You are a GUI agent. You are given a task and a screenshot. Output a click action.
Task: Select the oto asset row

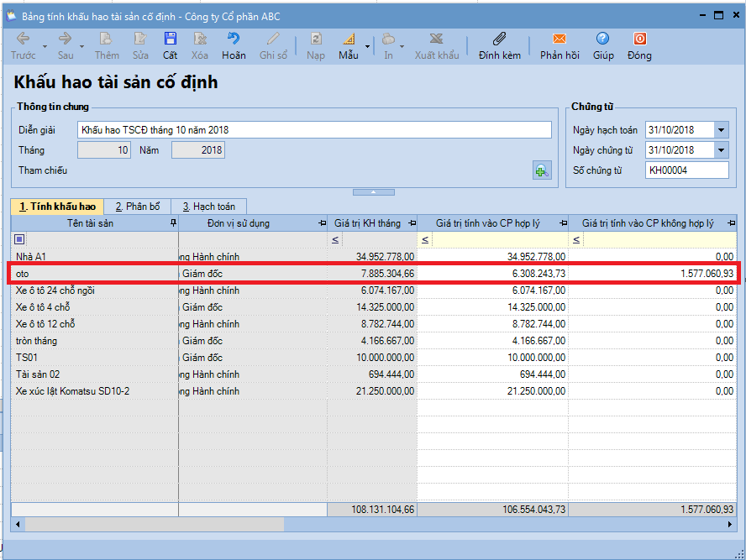[x=374, y=274]
